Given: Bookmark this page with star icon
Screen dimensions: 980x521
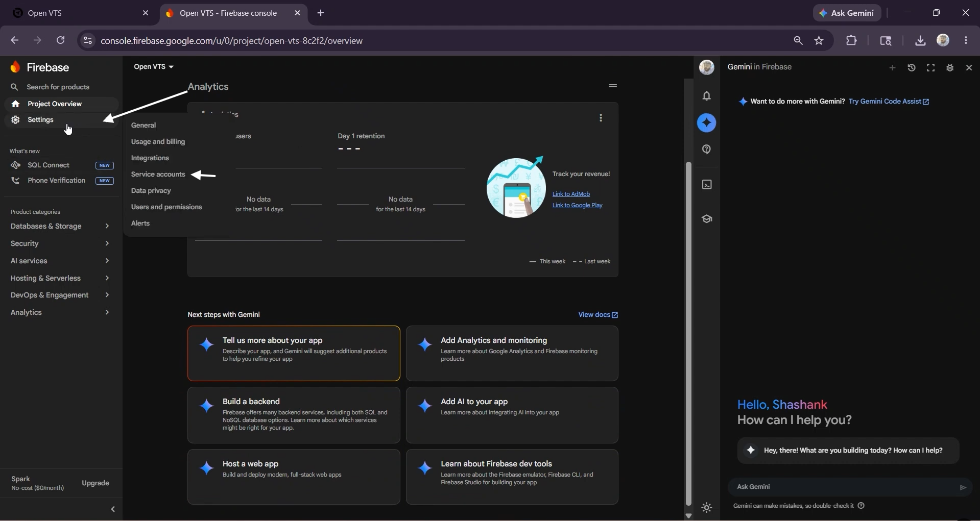Looking at the screenshot, I should click(x=819, y=41).
